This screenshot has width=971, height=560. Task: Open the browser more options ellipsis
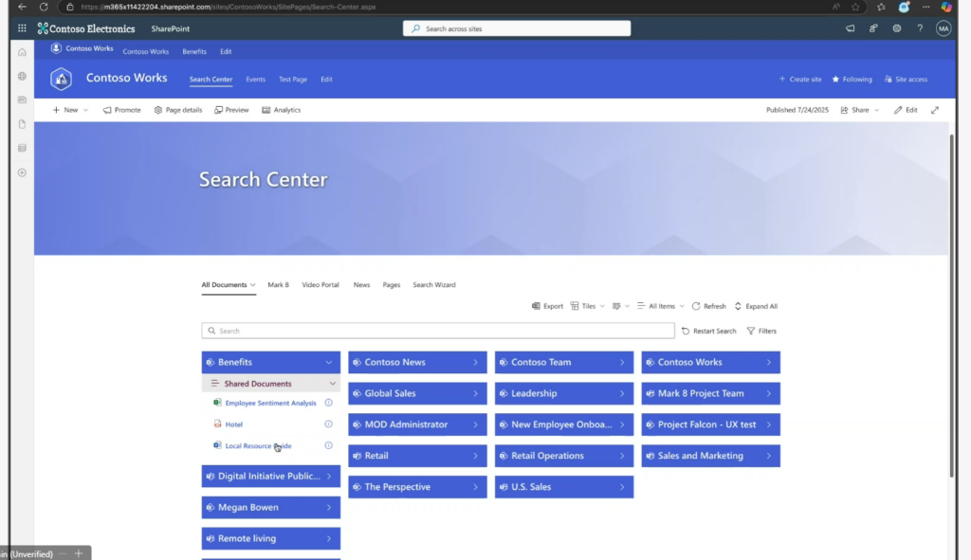point(925,7)
